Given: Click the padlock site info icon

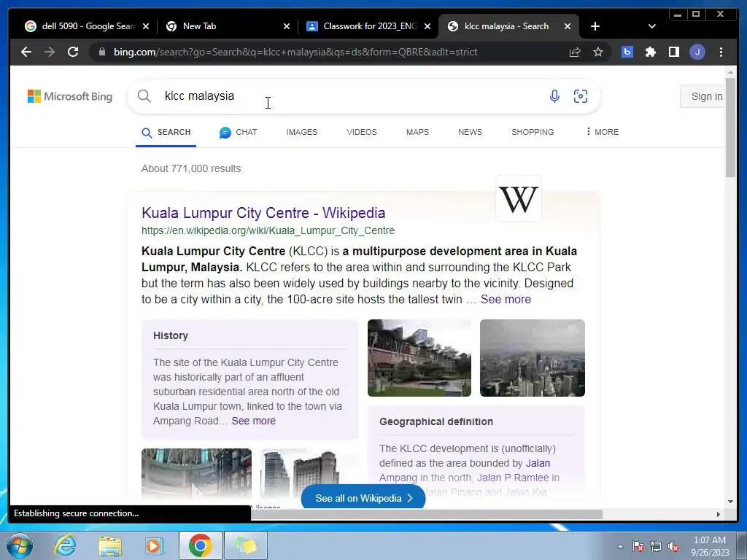Looking at the screenshot, I should 102,52.
